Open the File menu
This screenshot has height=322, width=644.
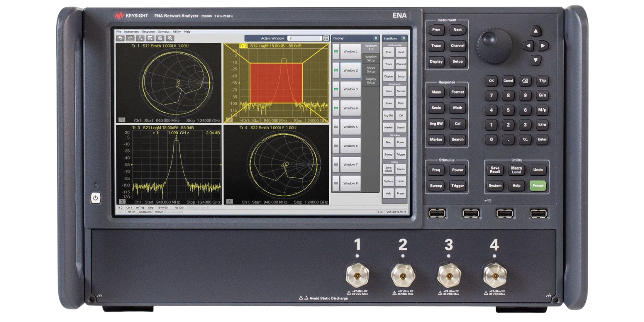point(119,31)
